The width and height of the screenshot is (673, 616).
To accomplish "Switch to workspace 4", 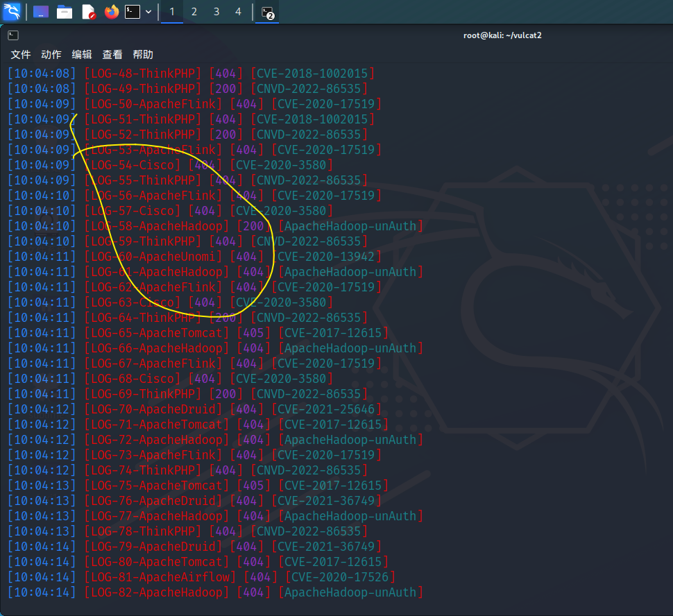I will [x=239, y=12].
